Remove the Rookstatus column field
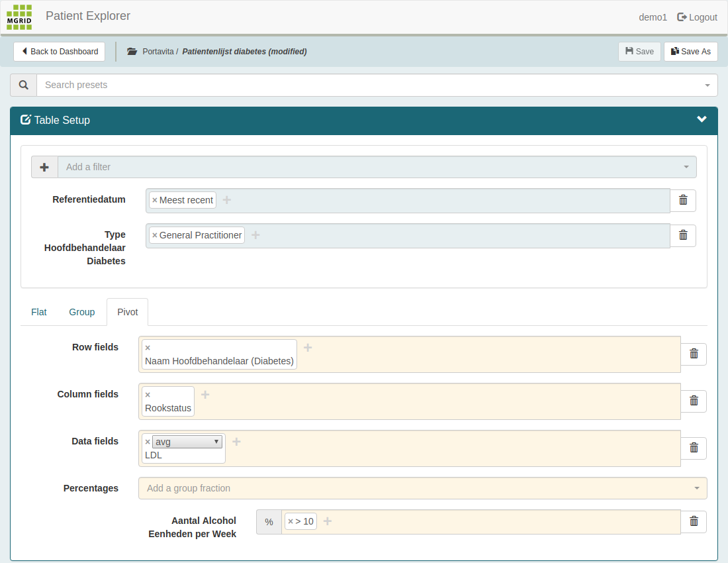The width and height of the screenshot is (728, 563). (148, 395)
